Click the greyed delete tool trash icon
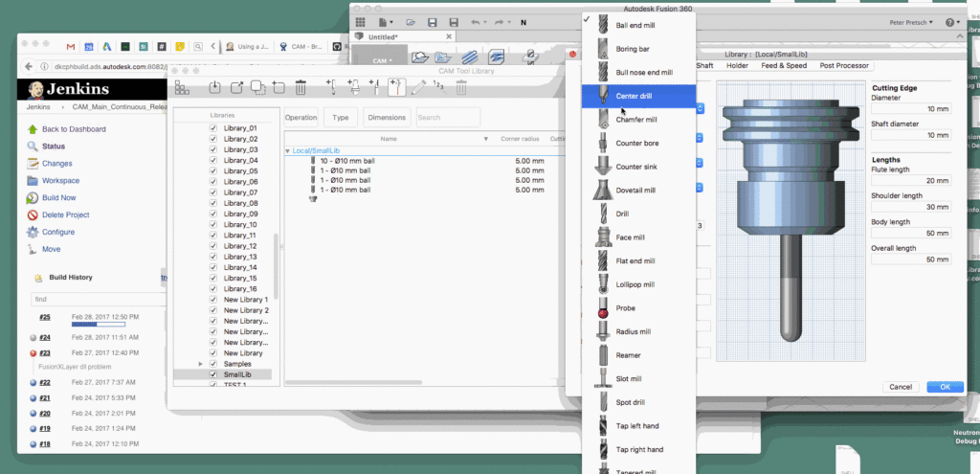This screenshot has width=980, height=474. [460, 87]
